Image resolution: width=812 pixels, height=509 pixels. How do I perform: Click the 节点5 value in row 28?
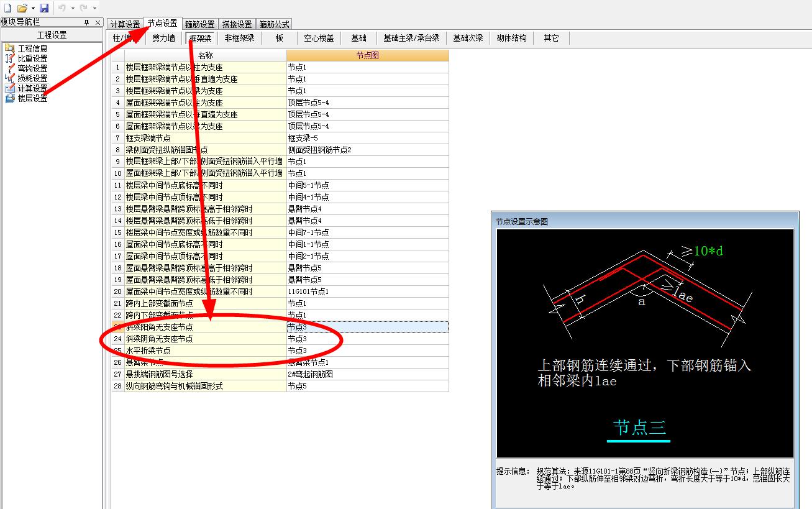367,386
